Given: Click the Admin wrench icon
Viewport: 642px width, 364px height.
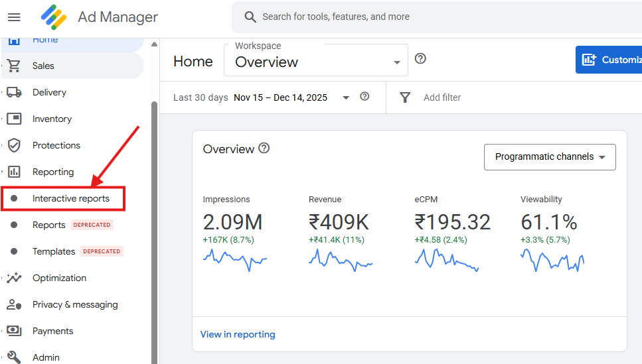Looking at the screenshot, I should 14,357.
